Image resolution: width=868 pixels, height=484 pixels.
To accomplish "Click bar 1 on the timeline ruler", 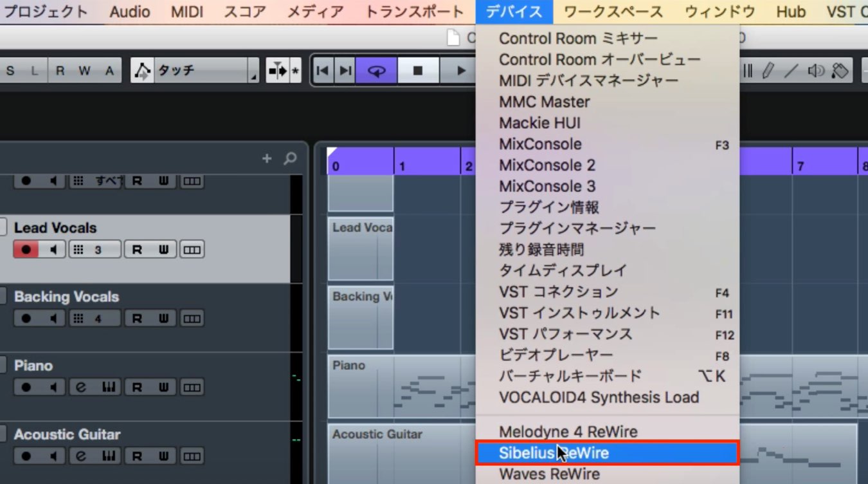I will point(402,167).
